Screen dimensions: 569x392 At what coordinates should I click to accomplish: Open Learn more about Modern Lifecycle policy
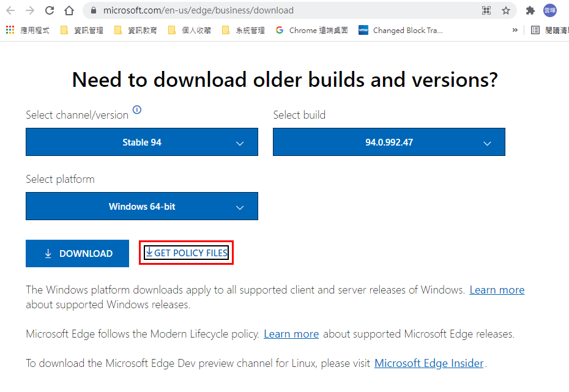(x=291, y=334)
